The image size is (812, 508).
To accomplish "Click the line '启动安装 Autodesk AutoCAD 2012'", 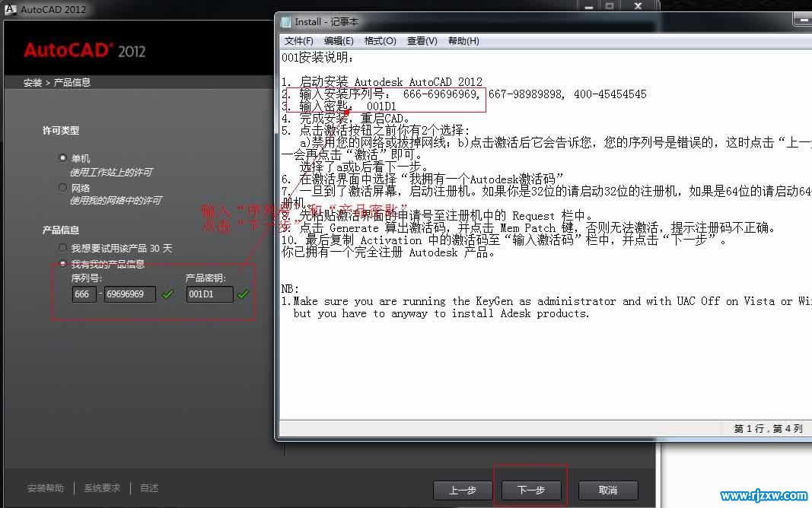I will click(x=382, y=81).
